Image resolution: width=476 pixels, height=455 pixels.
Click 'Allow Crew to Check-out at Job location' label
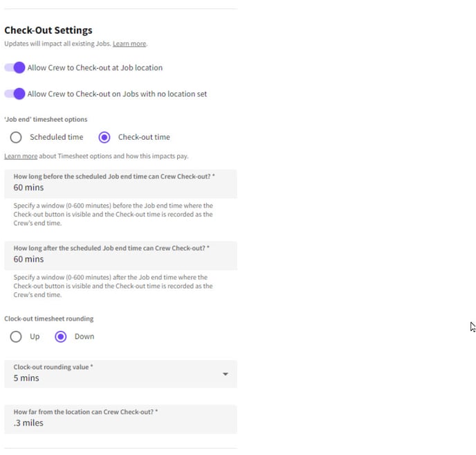pyautogui.click(x=95, y=68)
